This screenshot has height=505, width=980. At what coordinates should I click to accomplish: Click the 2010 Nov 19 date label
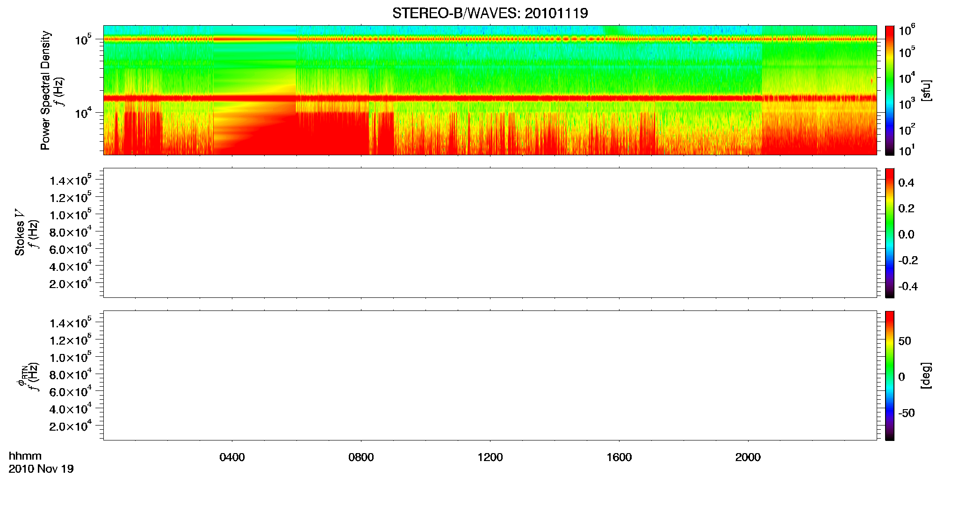click(x=41, y=469)
